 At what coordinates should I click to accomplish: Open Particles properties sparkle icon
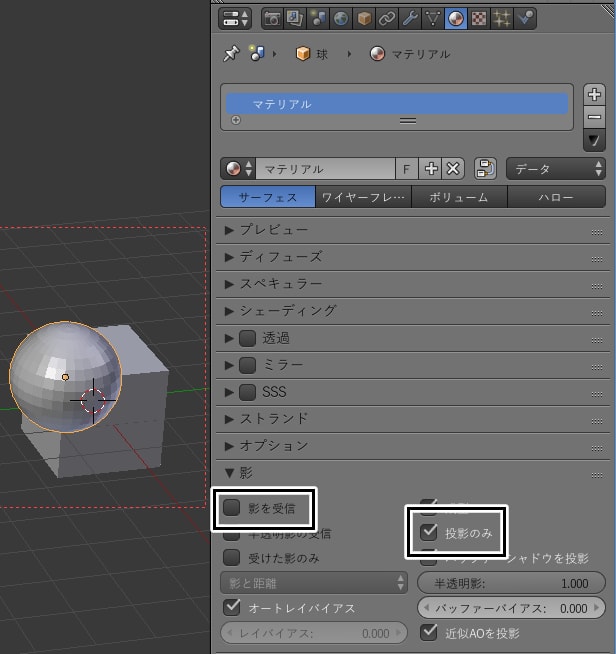501,18
